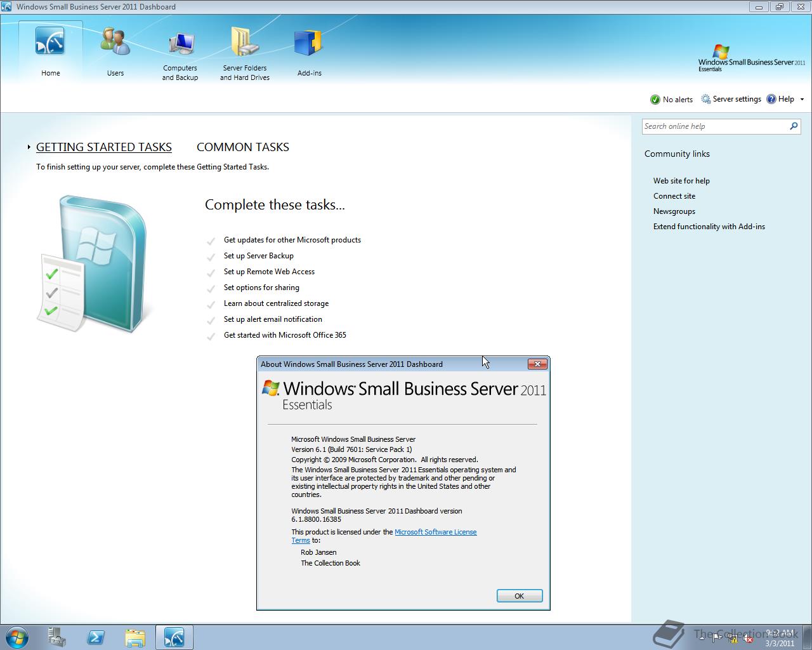The width and height of the screenshot is (812, 650).
Task: Open Get started with Microsoft Office 365
Action: click(x=285, y=335)
